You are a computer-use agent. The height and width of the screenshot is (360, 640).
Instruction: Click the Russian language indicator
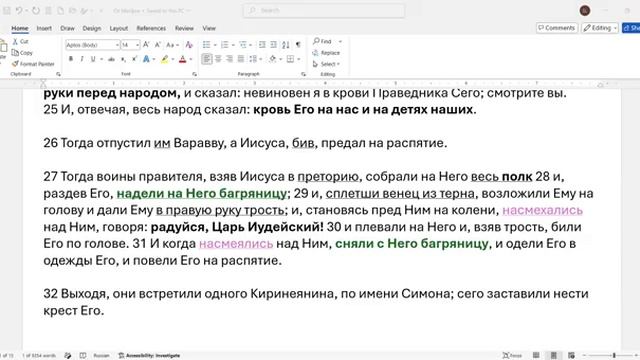point(101,356)
